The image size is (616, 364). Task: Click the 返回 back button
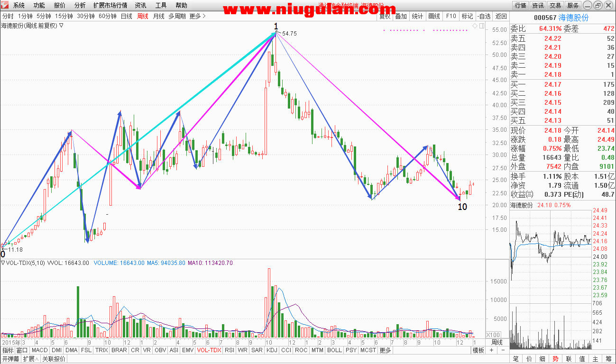pos(501,16)
